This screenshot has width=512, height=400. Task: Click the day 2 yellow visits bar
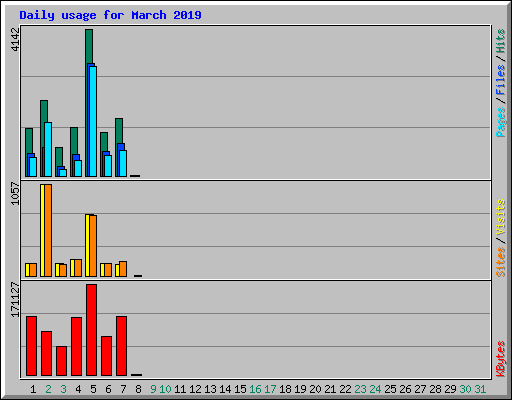(42, 230)
